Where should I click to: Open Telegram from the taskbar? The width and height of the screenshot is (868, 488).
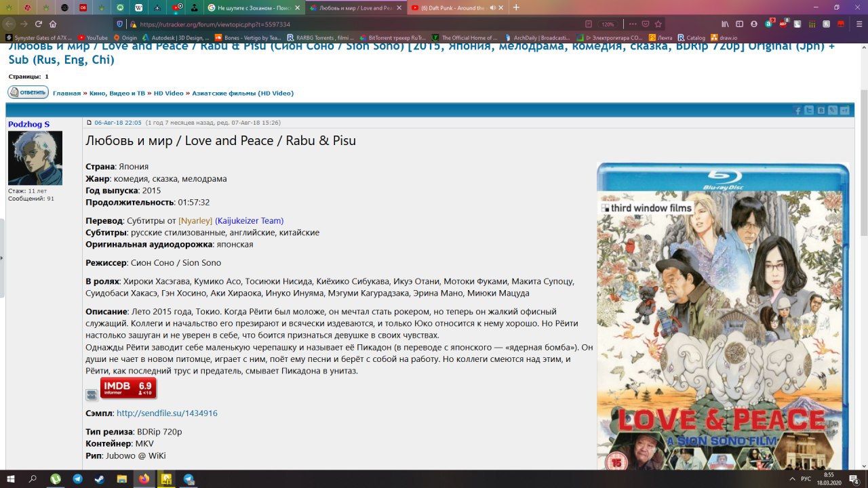pyautogui.click(x=77, y=479)
